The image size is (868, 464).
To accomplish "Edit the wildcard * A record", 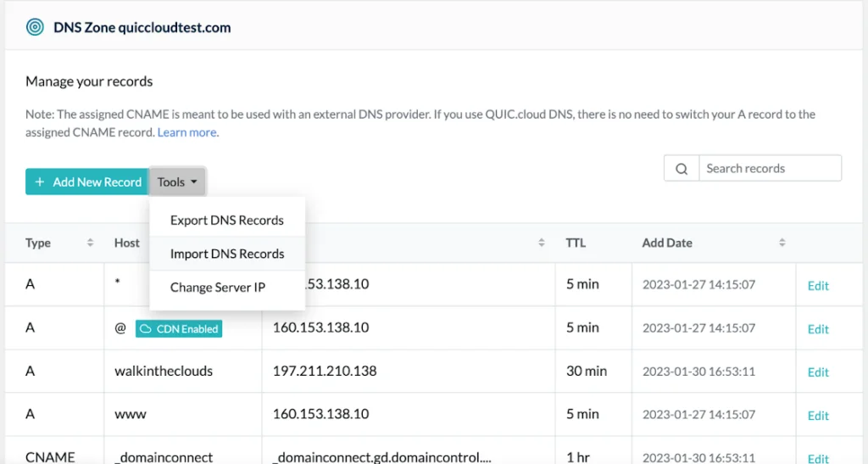I will click(x=818, y=286).
